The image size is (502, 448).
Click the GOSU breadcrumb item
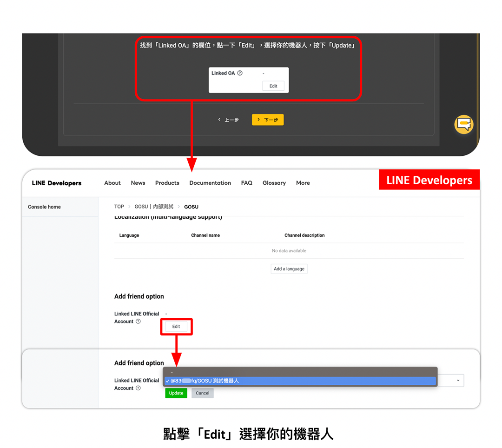[191, 207]
